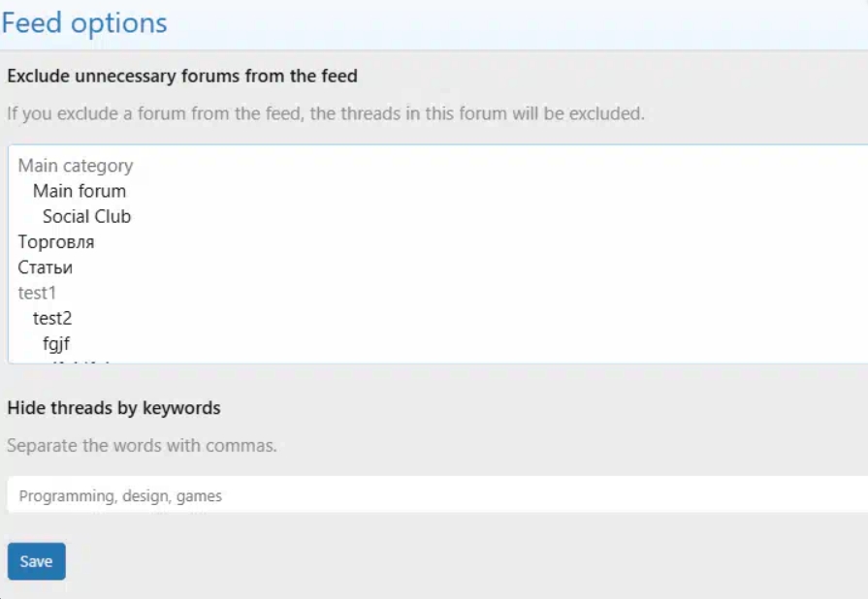Image resolution: width=868 pixels, height=599 pixels.
Task: Select the fgjf forum entry
Action: pyautogui.click(x=56, y=342)
